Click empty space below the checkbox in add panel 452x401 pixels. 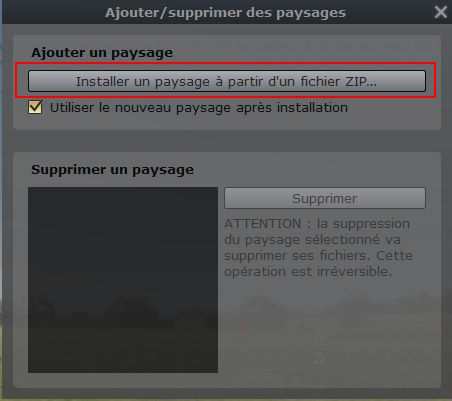coord(227,122)
